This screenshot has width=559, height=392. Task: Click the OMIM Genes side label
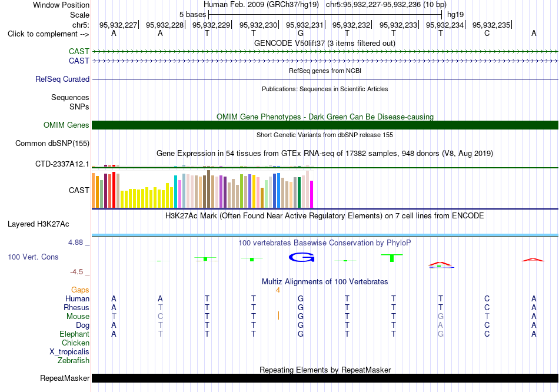tap(66, 125)
